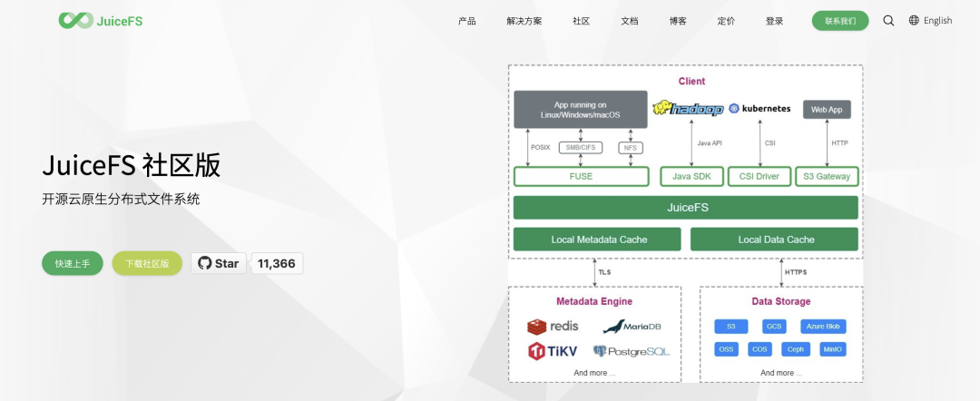
Task: Click the HTTPS arrow label
Action: pyautogui.click(x=796, y=272)
